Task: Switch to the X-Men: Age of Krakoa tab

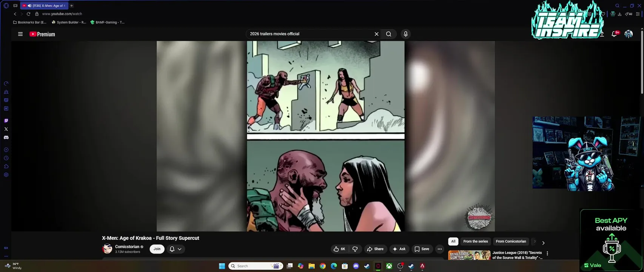Action: 45,6
